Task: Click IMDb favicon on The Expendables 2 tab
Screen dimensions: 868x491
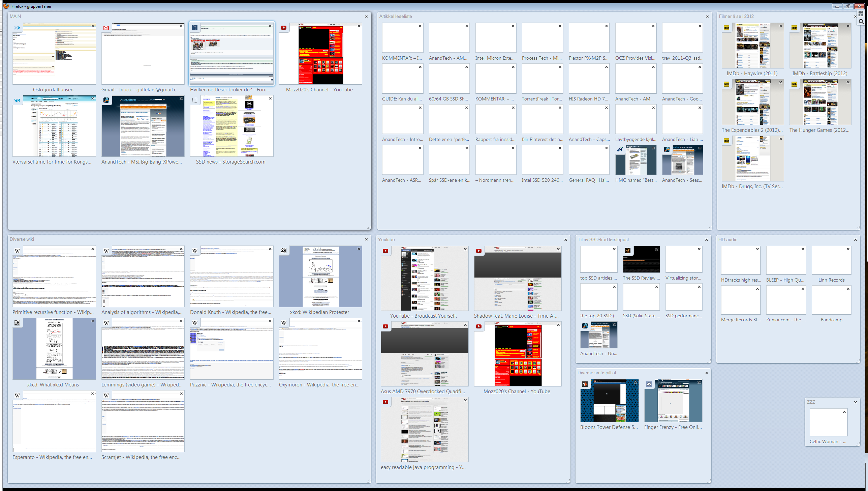Action: tap(726, 84)
